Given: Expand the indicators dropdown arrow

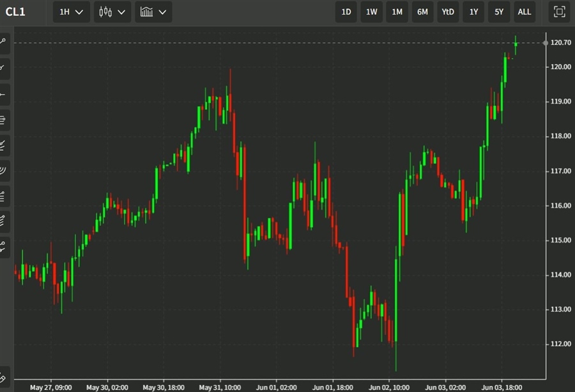Looking at the screenshot, I should click(x=163, y=11).
